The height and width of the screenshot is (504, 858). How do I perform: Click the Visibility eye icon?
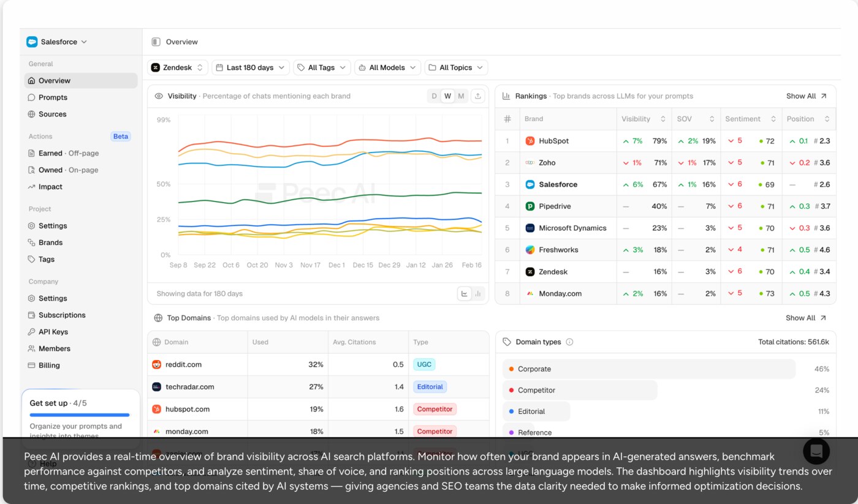point(159,96)
